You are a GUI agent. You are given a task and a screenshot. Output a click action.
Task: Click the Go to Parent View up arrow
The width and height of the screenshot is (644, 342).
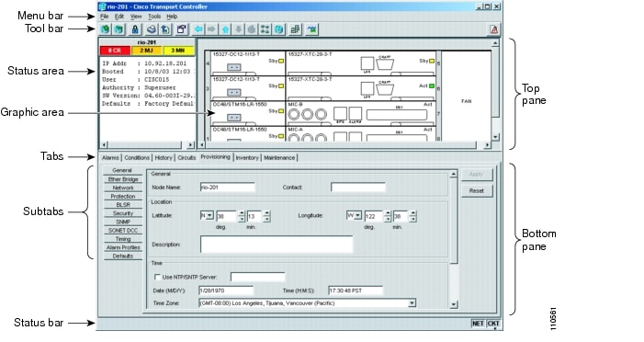225,29
